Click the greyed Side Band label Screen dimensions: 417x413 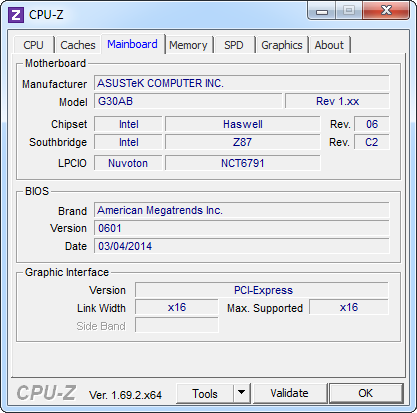[101, 326]
